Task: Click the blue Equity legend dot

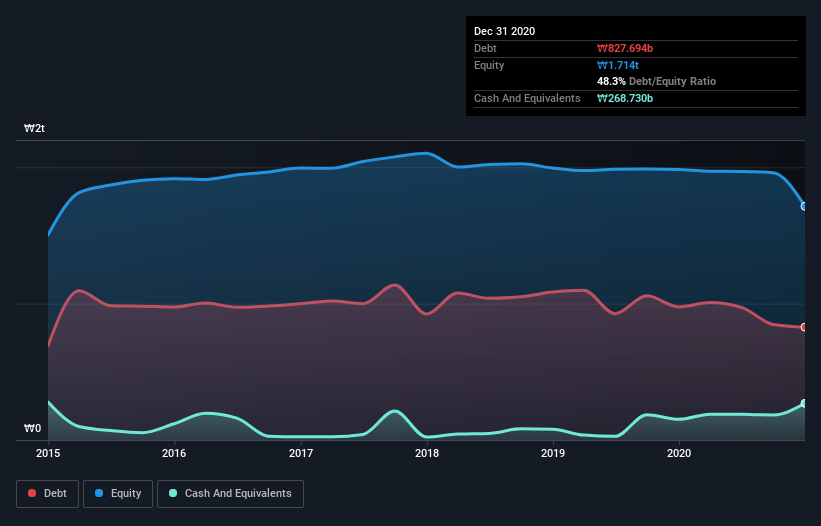Action: [99, 493]
